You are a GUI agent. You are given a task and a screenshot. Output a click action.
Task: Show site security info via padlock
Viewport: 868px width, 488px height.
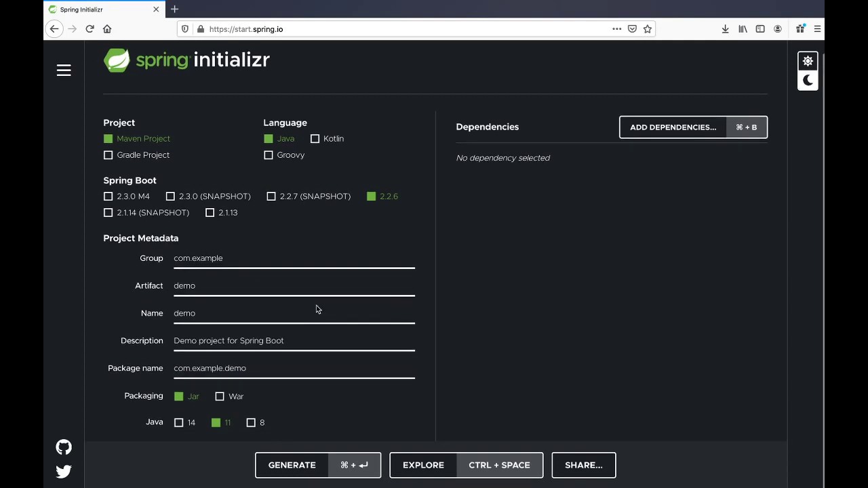click(200, 29)
